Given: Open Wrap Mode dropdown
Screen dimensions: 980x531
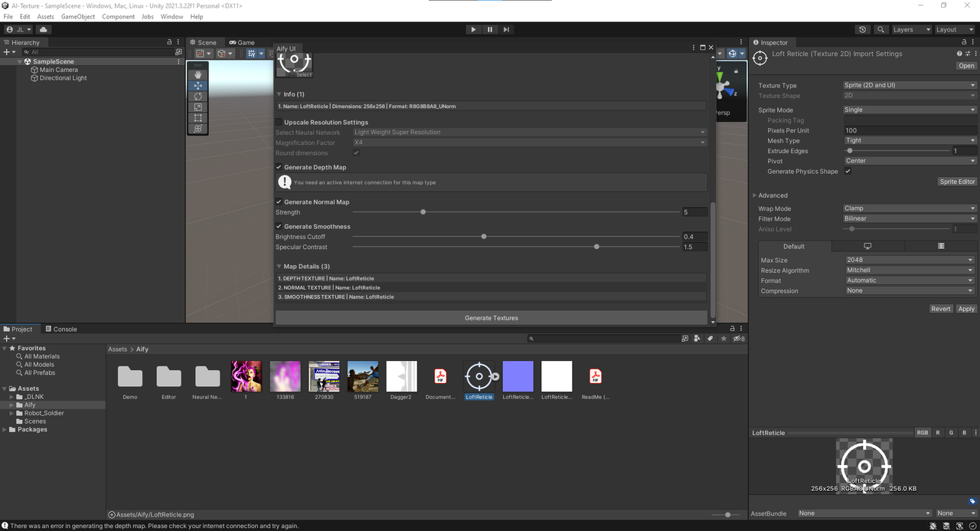Looking at the screenshot, I should pyautogui.click(x=910, y=208).
